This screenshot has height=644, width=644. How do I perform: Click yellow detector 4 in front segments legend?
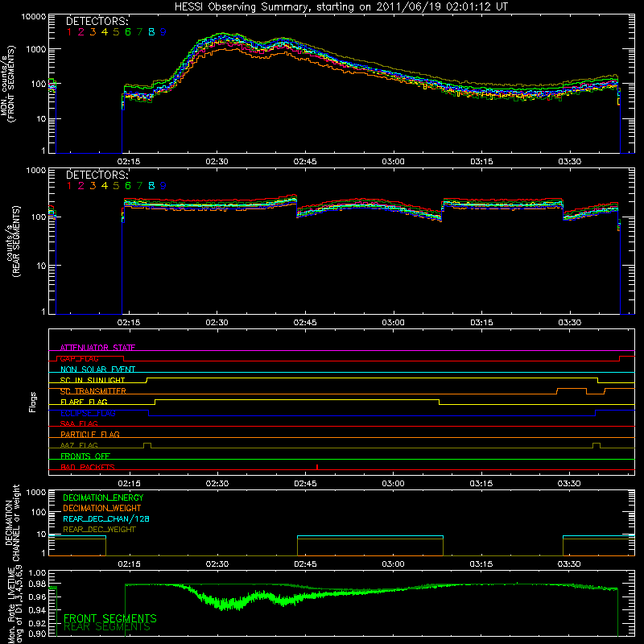coord(105,32)
